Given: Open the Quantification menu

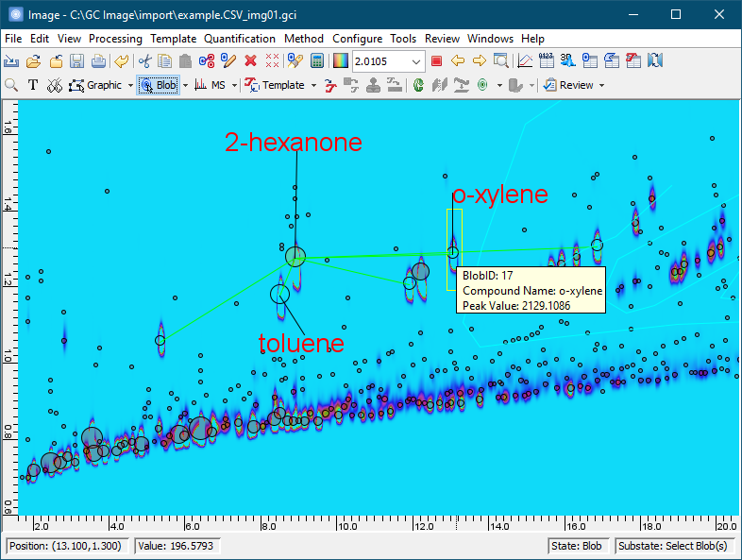Looking at the screenshot, I should [x=240, y=39].
